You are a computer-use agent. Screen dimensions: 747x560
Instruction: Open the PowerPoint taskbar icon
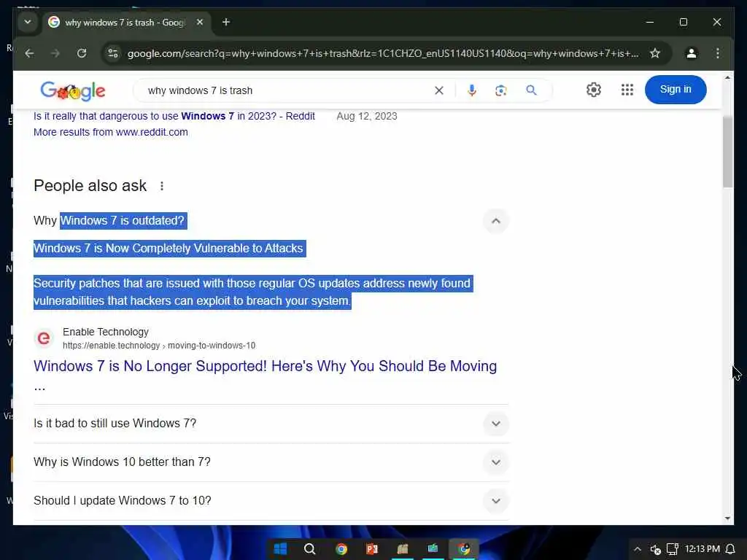point(372,549)
